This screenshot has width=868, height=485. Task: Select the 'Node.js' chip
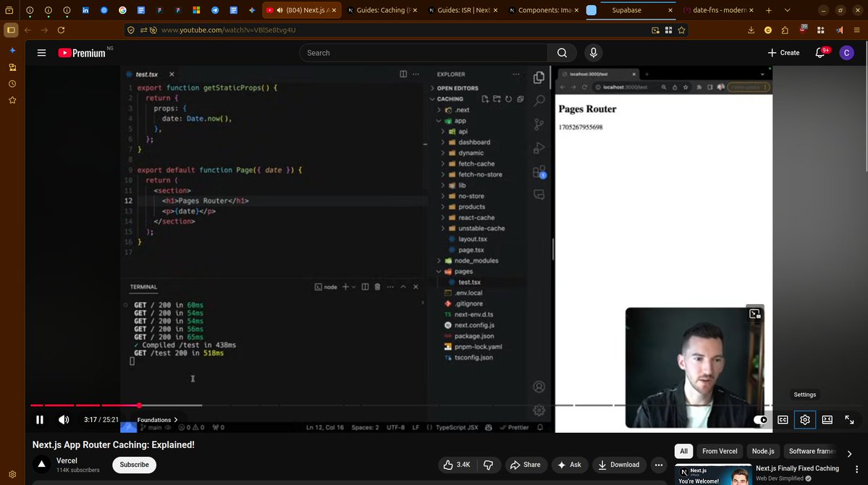763,451
